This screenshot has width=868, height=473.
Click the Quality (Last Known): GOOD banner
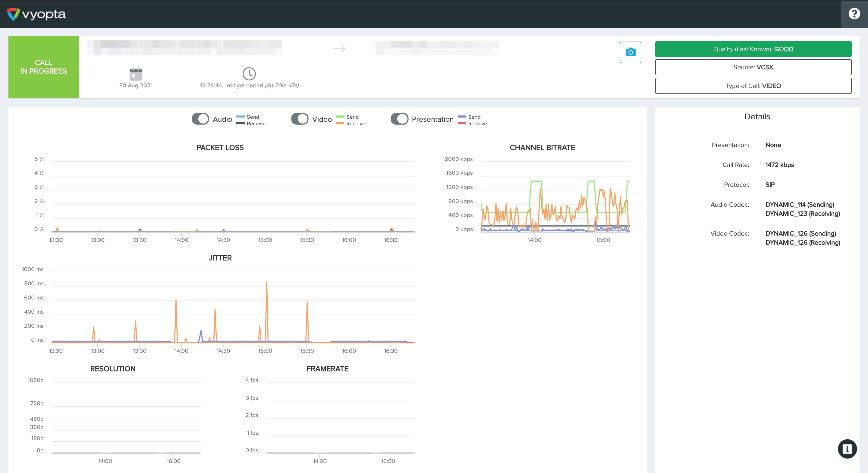[753, 49]
